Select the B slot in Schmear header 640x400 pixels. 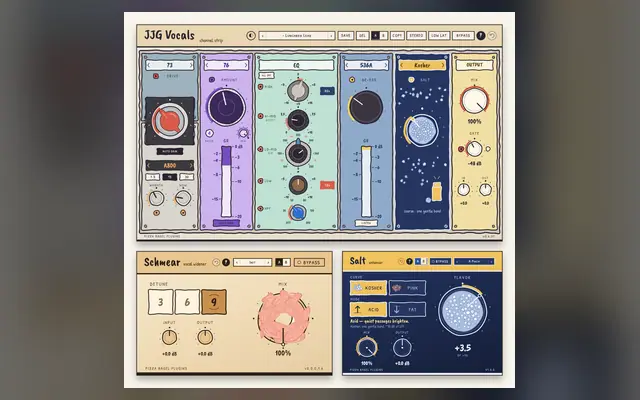[x=287, y=262]
